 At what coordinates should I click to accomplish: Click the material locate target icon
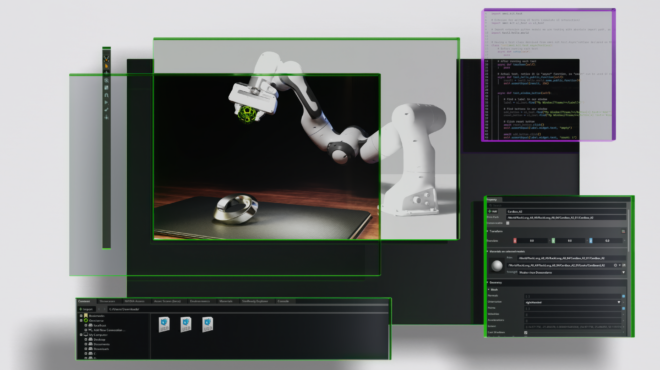(x=615, y=266)
